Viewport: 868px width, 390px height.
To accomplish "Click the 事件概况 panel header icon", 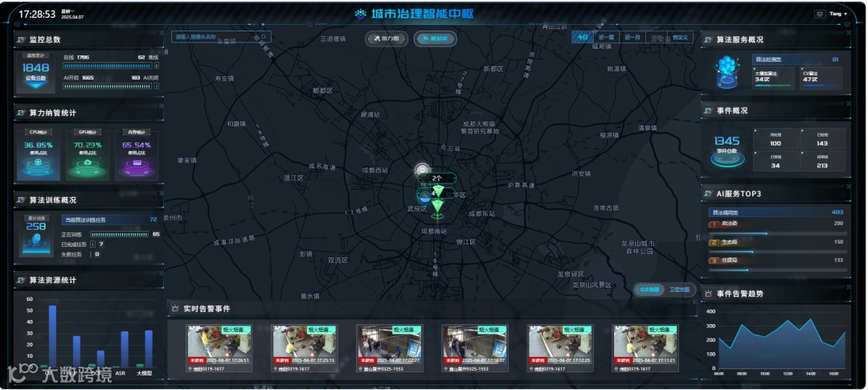I will point(709,111).
